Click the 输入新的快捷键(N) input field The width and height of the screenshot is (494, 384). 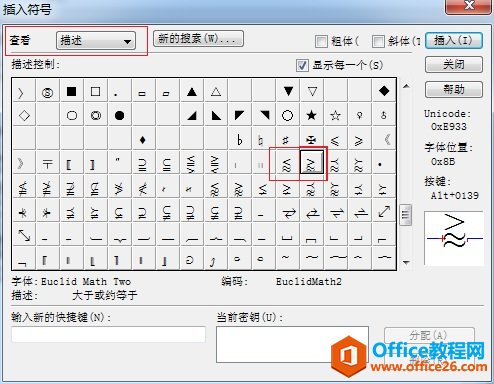point(108,334)
